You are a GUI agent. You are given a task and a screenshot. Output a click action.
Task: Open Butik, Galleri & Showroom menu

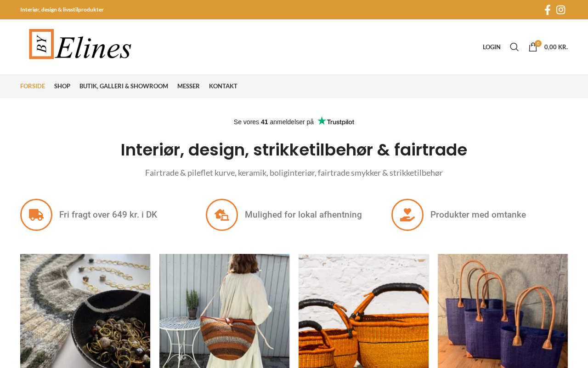click(124, 86)
